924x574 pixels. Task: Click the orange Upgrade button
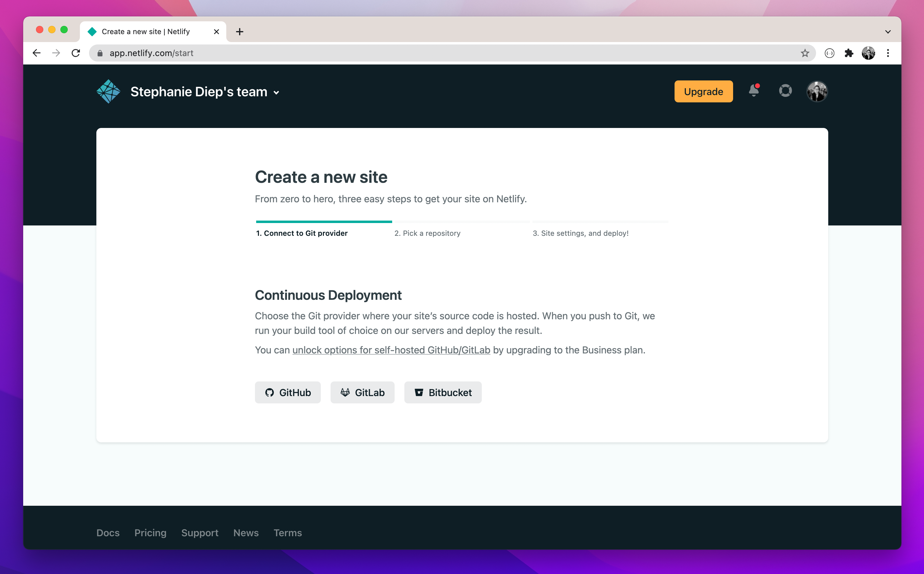point(703,91)
